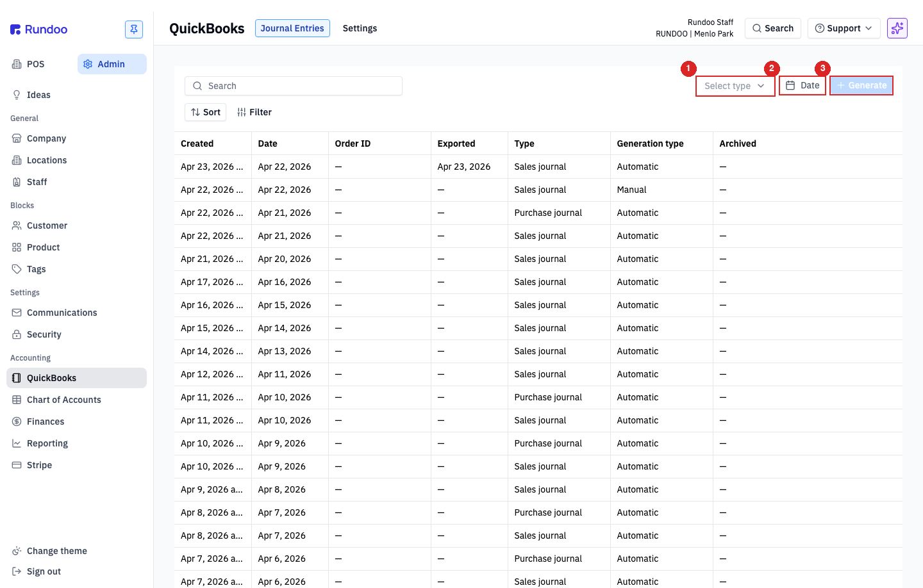This screenshot has width=923, height=588.
Task: Select the Journal Entries tab
Action: [x=292, y=28]
